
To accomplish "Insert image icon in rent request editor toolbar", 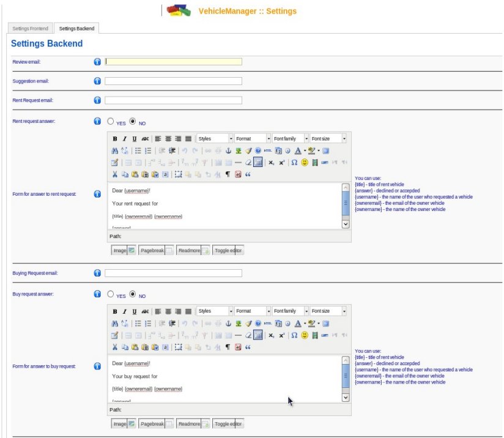I will pyautogui.click(x=238, y=150).
